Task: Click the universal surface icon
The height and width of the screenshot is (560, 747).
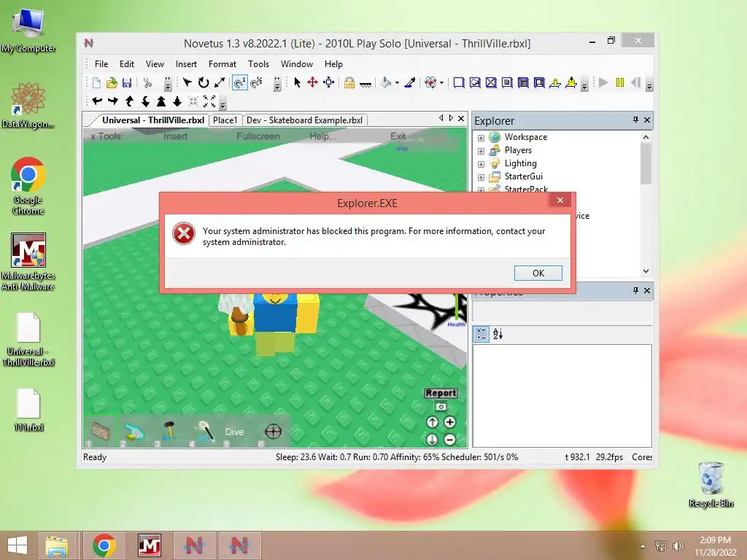Action: [x=539, y=83]
